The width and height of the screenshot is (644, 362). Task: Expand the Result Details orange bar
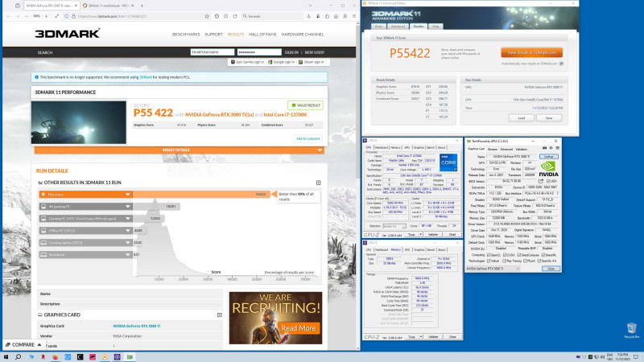(x=179, y=150)
